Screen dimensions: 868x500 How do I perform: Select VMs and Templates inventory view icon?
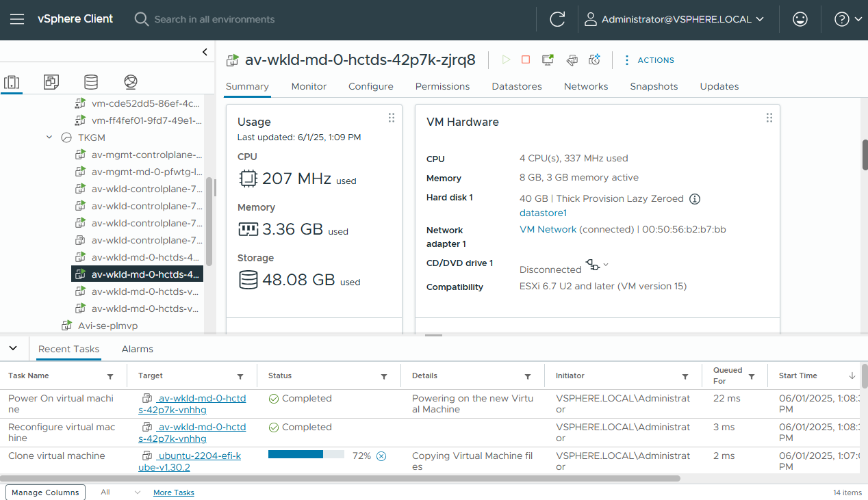[51, 82]
